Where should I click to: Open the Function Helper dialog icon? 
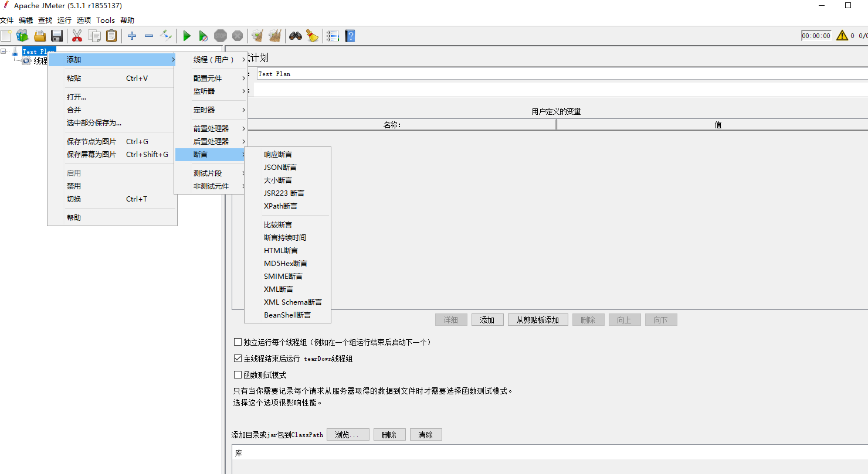(x=333, y=36)
